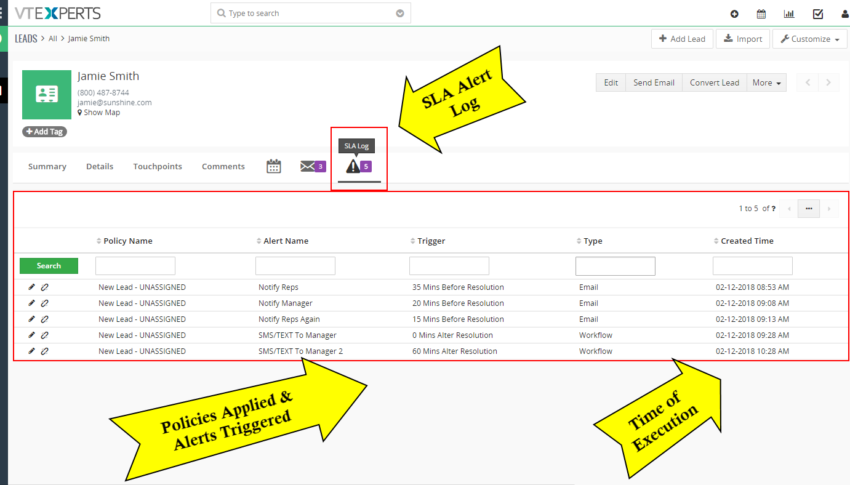The image size is (850, 485).
Task: Open the top-bar calendar icon
Action: [x=761, y=14]
